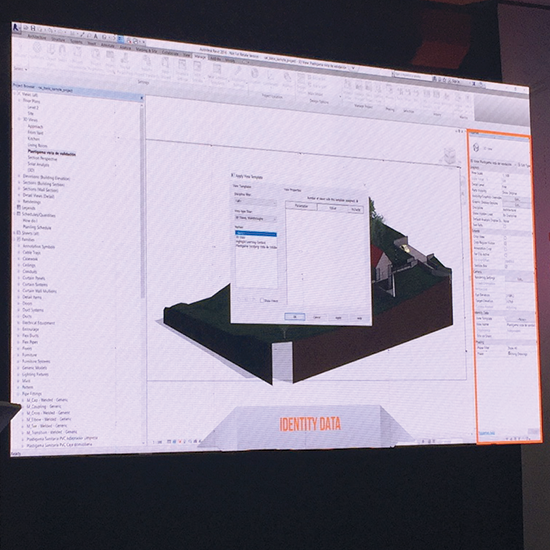Toggle Far Clip Active checkbox in Properties
Screen dimensions: 550x550
506,255
